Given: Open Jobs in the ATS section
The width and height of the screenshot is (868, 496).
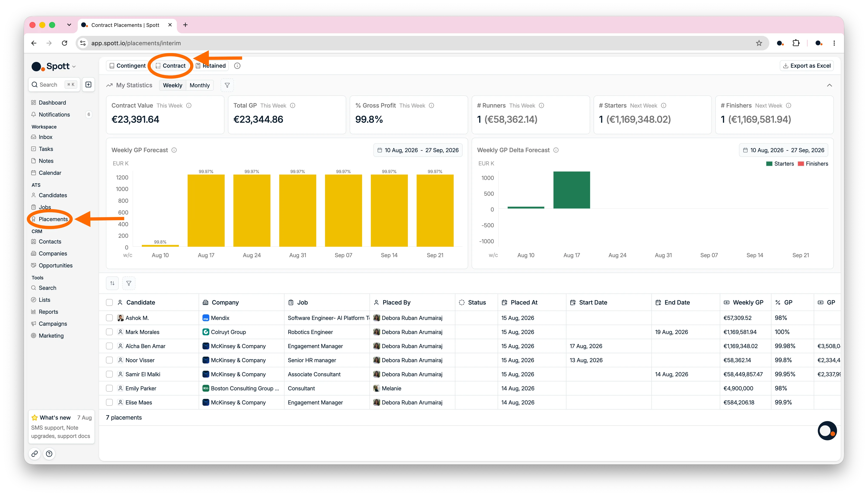Looking at the screenshot, I should [45, 207].
